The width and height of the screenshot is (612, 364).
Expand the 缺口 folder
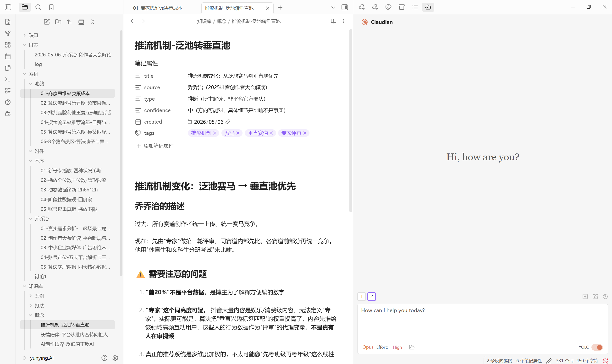click(x=25, y=35)
